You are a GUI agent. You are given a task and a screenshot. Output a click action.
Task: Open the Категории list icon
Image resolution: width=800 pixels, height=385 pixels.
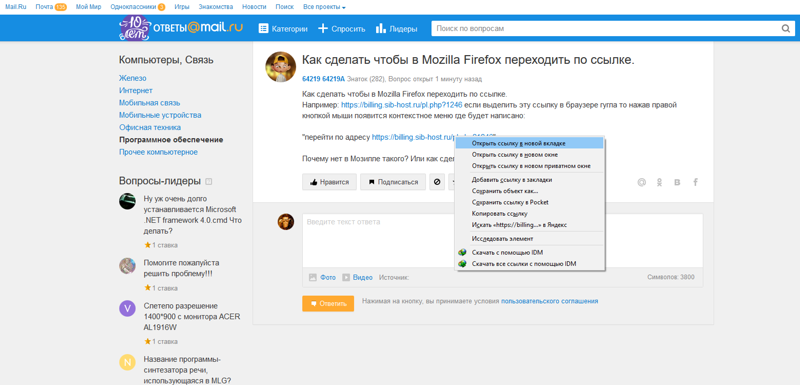coord(263,29)
